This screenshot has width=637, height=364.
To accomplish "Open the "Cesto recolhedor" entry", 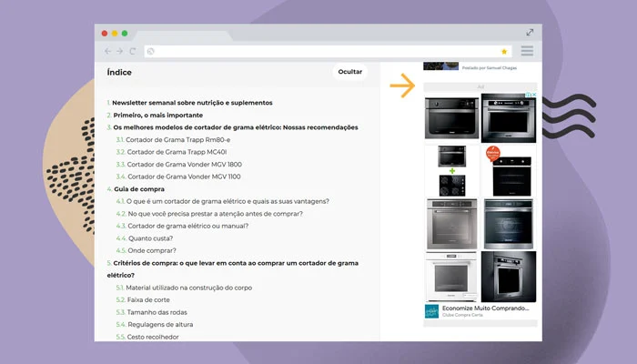I will [153, 337].
